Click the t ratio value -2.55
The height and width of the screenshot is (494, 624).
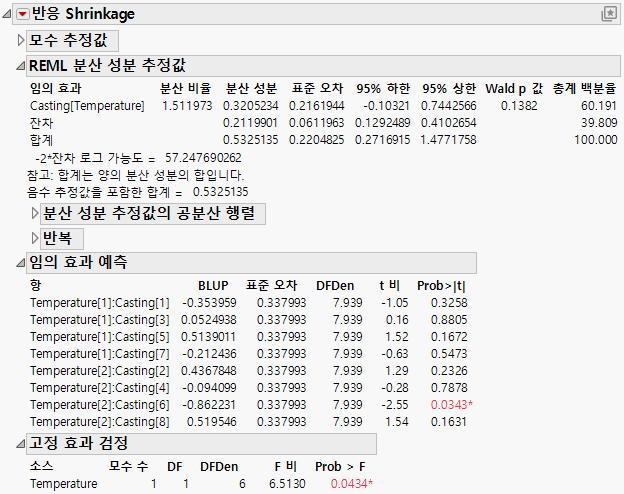tap(394, 405)
